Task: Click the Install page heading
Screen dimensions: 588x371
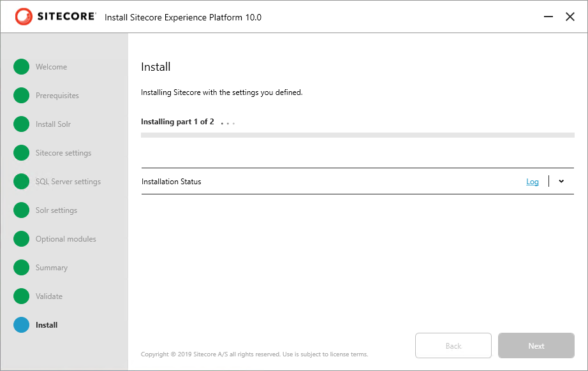Action: (x=156, y=67)
